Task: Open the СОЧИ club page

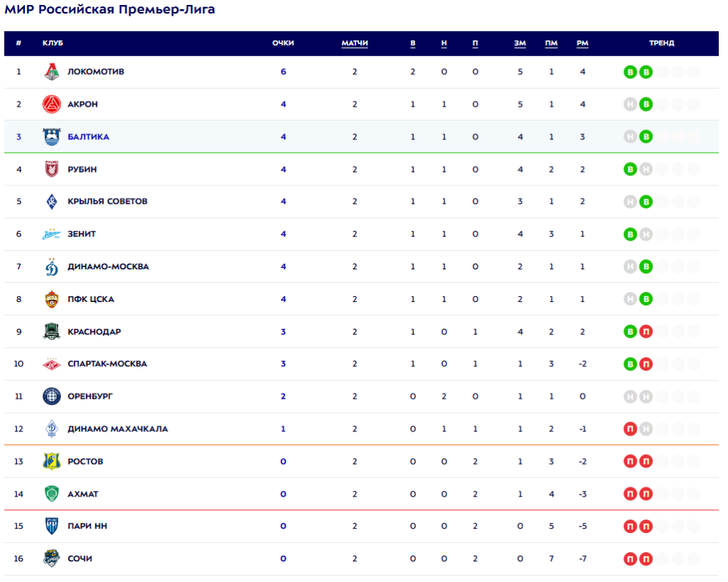Action: pos(80,559)
